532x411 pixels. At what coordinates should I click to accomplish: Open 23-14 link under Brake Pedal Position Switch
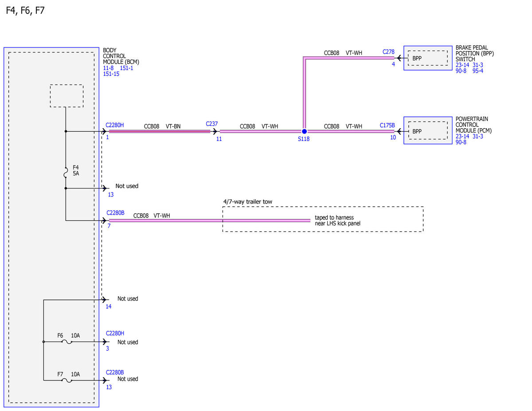tap(462, 65)
